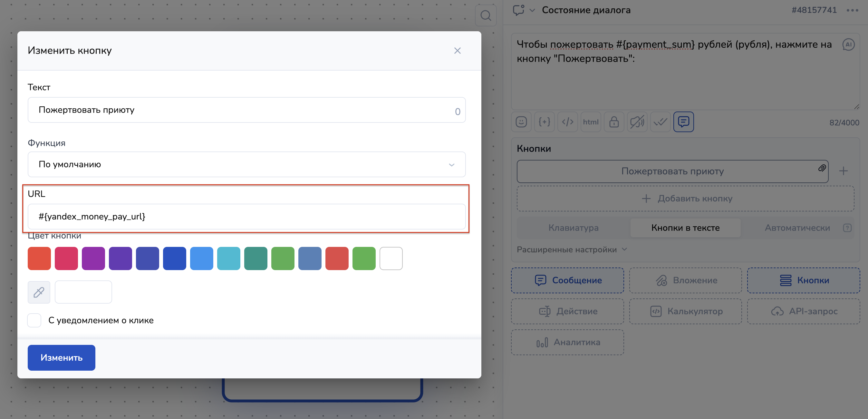868x419 pixels.
Task: Select the Автоматически tab
Action: coord(797,228)
